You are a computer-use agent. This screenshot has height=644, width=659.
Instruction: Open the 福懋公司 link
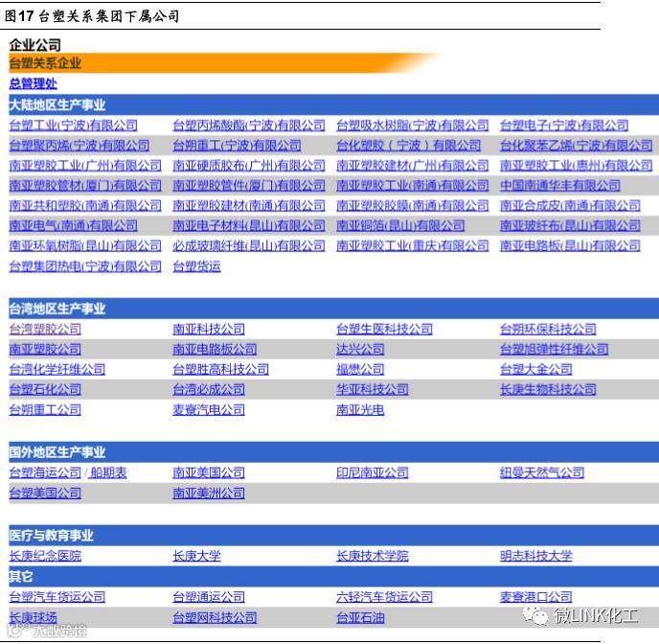coord(360,370)
